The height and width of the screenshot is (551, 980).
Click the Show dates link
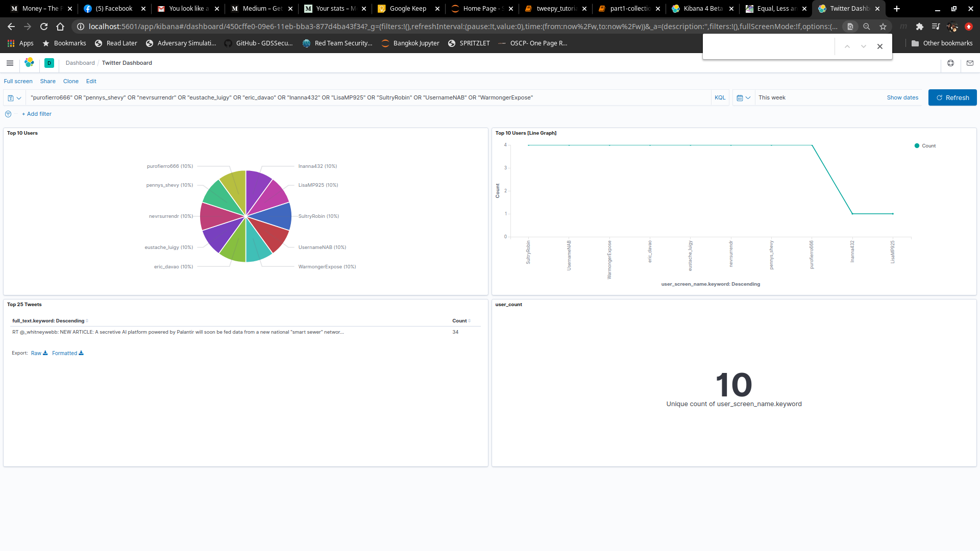(902, 97)
